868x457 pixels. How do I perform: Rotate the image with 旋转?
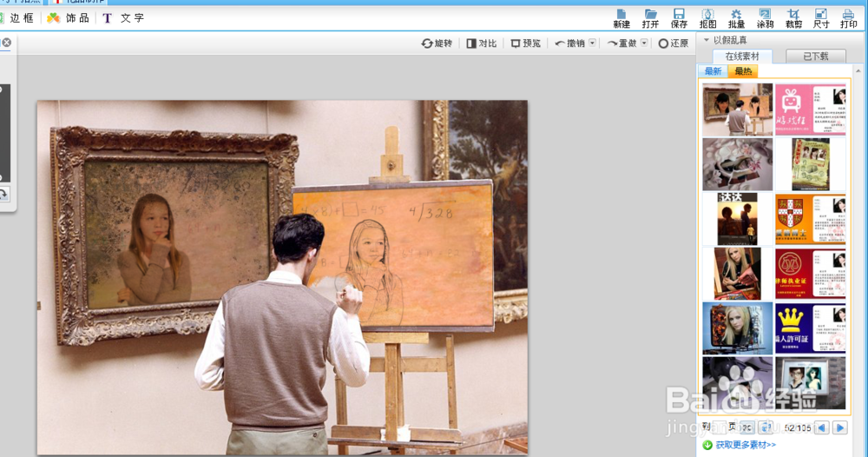pos(437,43)
